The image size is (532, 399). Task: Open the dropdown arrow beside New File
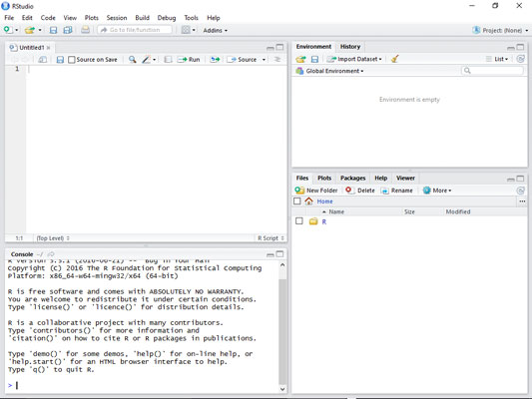coord(16,30)
